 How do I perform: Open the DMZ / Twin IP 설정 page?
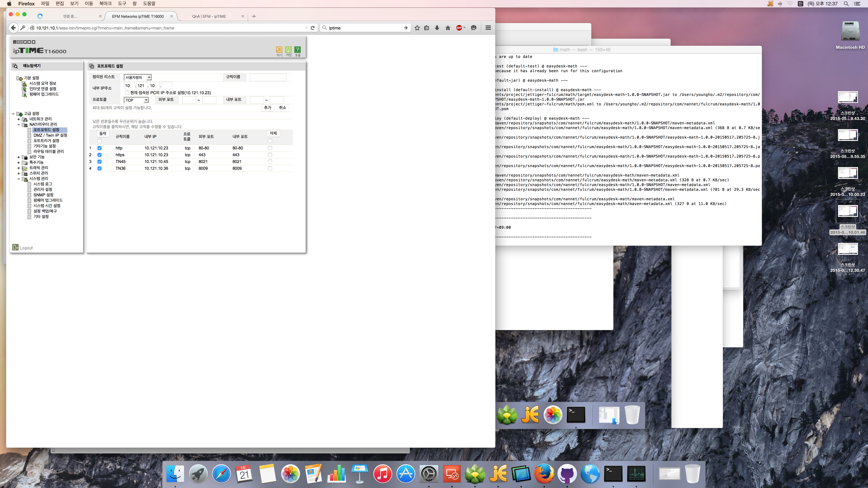click(50, 135)
